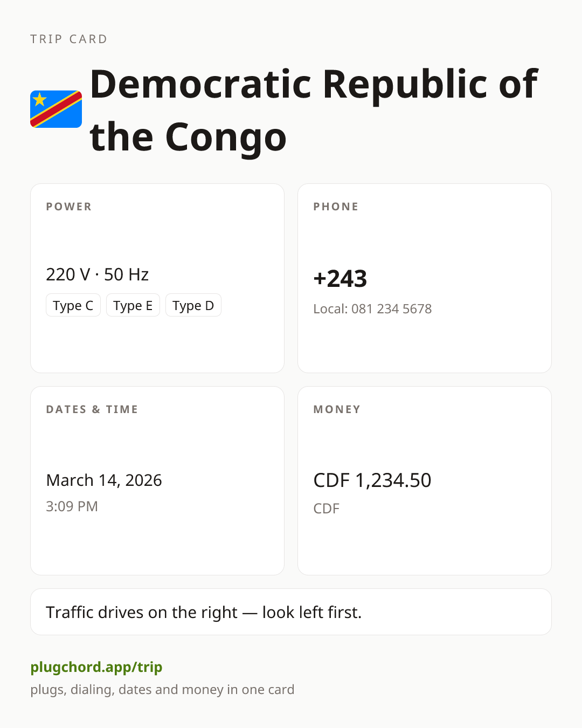Image resolution: width=582 pixels, height=728 pixels.
Task: Click the 3:09 PM time text
Action: 72,506
